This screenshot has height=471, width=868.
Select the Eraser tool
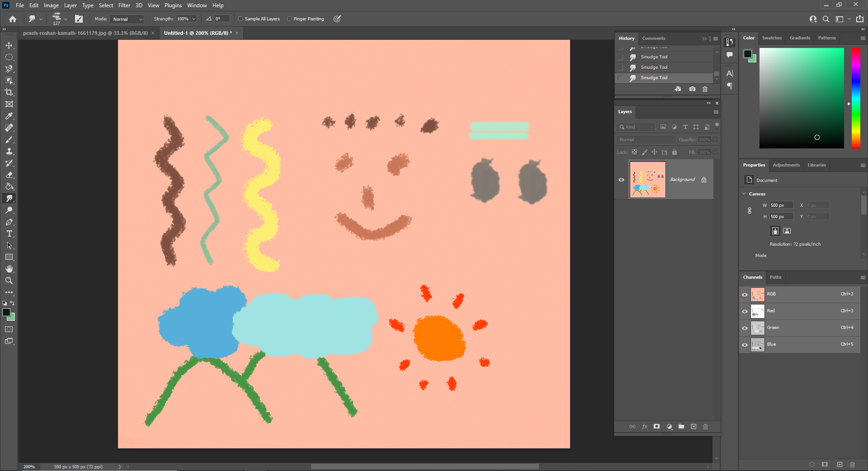[x=9, y=175]
